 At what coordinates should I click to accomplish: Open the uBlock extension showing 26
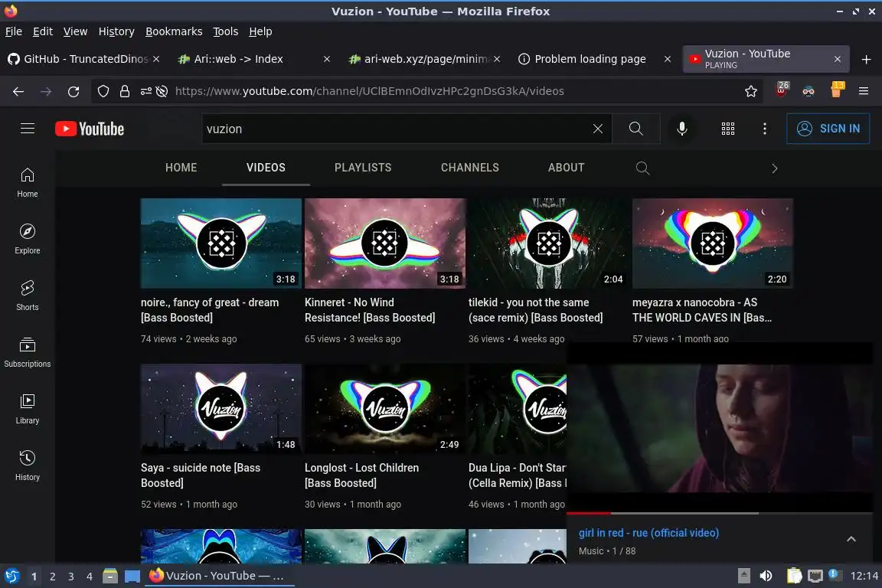782,90
